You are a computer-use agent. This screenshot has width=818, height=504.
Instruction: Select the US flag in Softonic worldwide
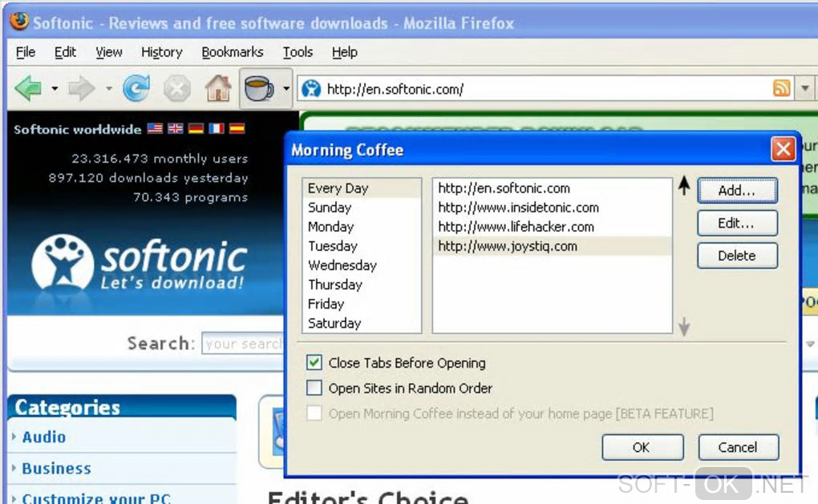point(155,128)
